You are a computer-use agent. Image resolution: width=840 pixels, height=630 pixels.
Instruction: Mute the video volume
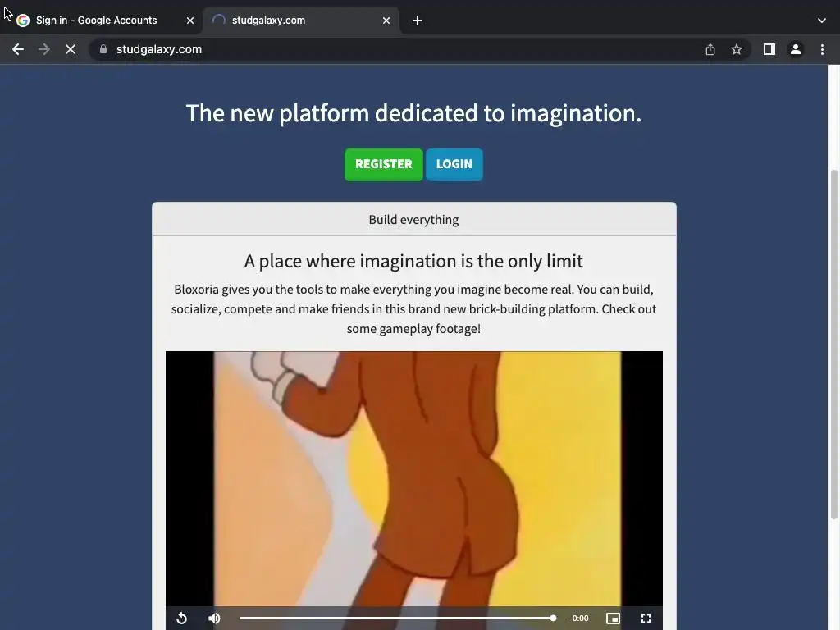(214, 619)
